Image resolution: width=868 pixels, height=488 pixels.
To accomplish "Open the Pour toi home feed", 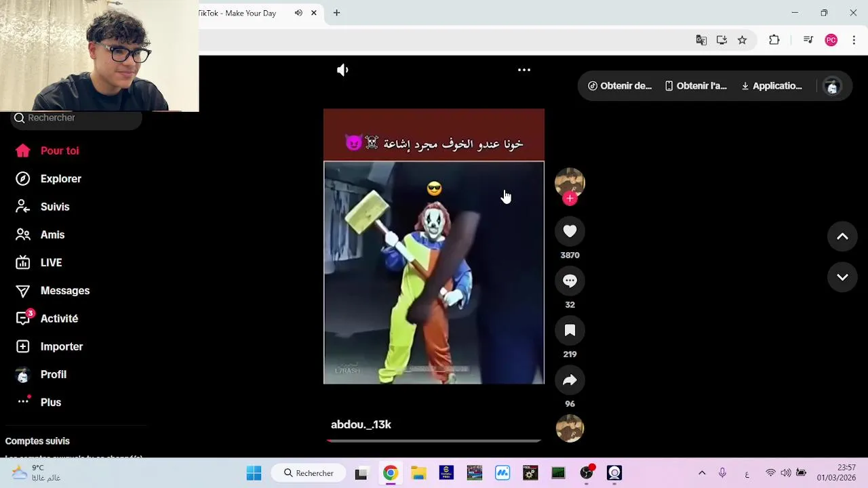I will click(x=47, y=150).
